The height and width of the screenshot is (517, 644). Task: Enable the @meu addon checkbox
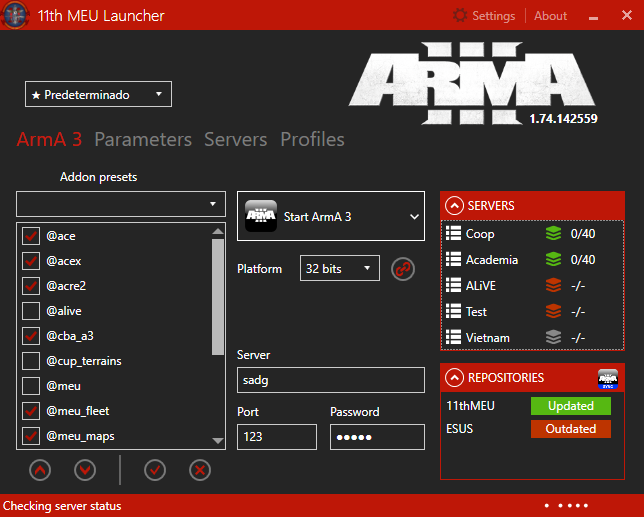click(31, 386)
